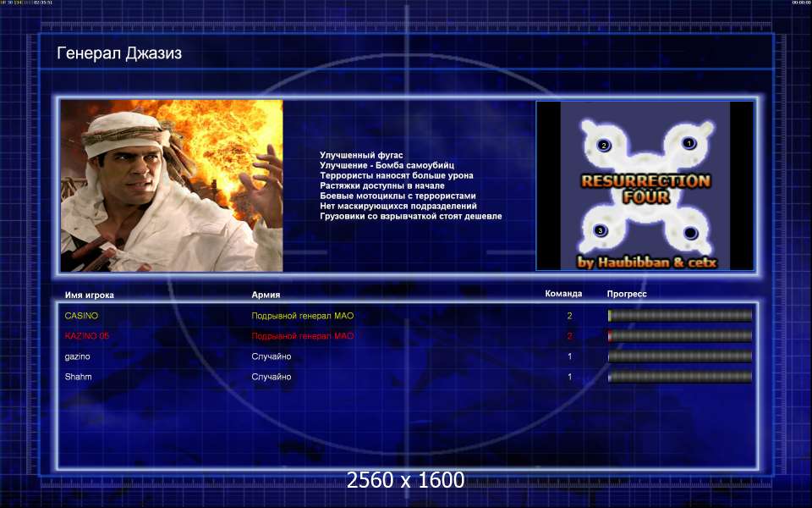
Task: Select player gazino row
Action: pyautogui.click(x=408, y=356)
